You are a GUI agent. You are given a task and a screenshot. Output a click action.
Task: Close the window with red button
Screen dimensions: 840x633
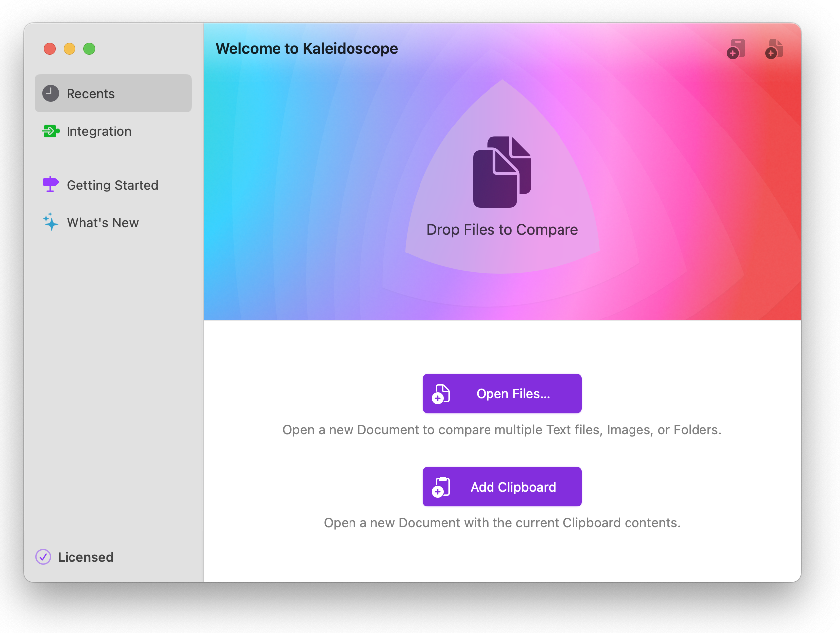50,49
